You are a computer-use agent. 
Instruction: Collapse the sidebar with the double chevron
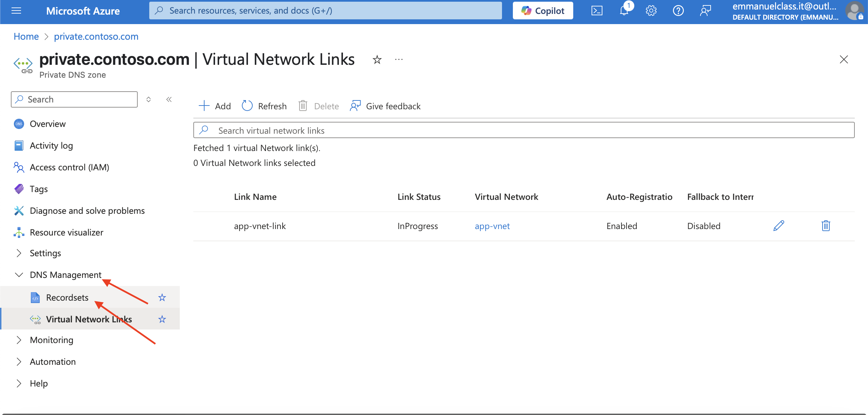(169, 99)
